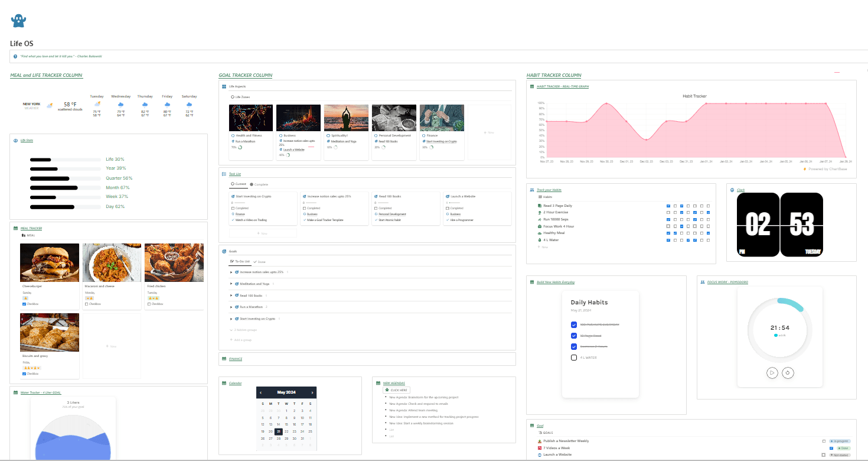Open the Cheeseburger meal photo
This screenshot has height=461, width=868.
(x=50, y=262)
